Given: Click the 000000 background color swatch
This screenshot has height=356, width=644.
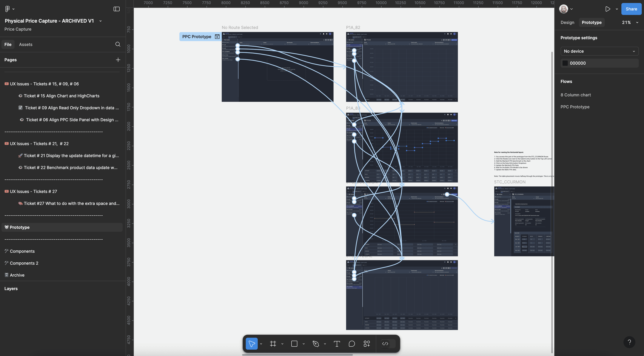Looking at the screenshot, I should 565,63.
